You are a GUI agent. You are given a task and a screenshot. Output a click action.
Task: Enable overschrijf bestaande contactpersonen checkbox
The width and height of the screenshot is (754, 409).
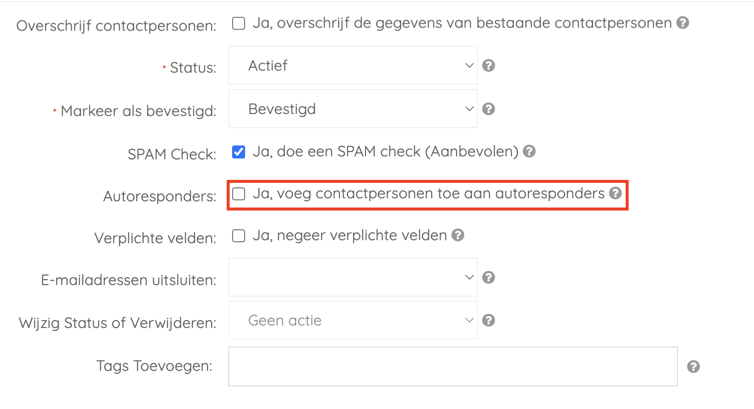click(x=239, y=23)
